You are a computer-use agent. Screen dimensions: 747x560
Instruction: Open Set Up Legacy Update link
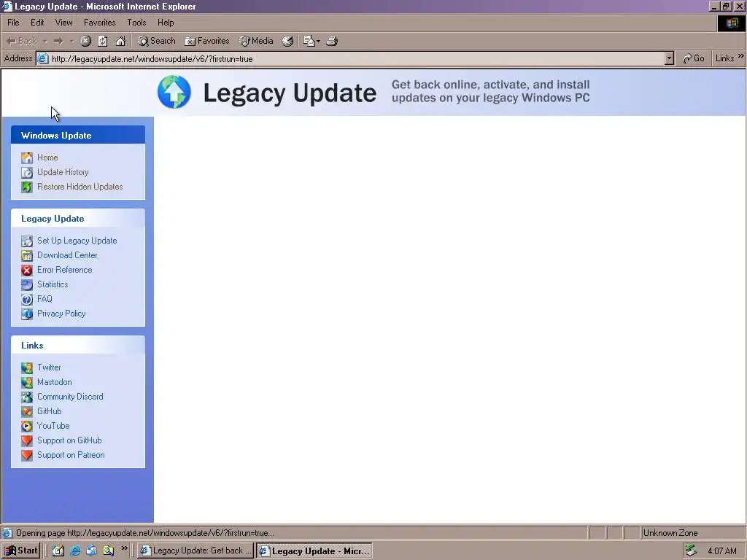point(77,241)
